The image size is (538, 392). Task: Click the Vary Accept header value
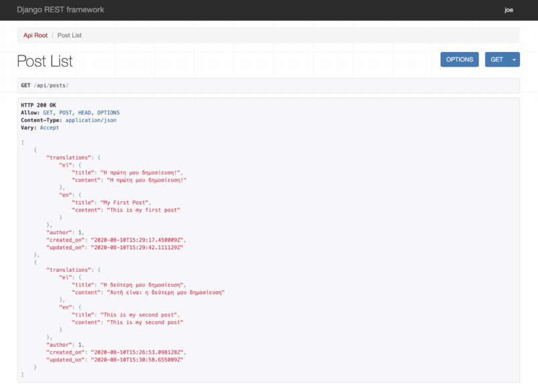click(49, 128)
